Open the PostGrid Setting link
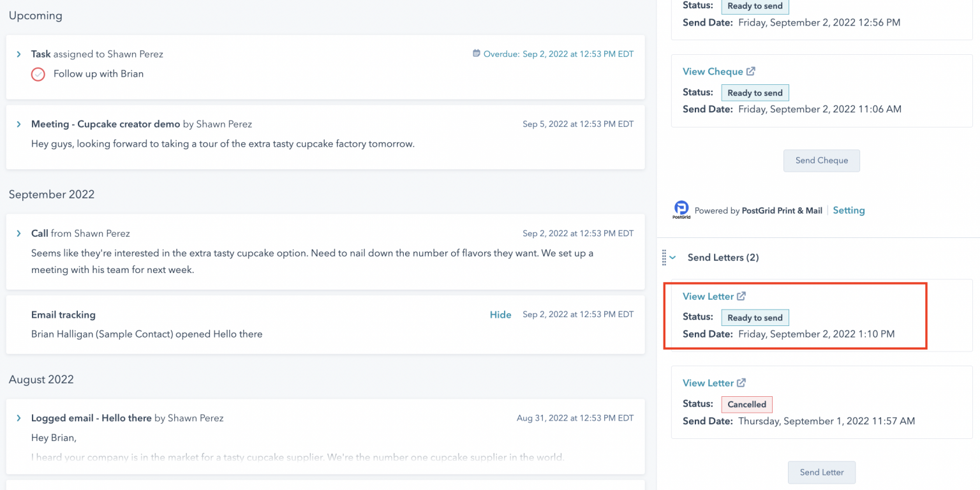980x490 pixels. tap(849, 210)
